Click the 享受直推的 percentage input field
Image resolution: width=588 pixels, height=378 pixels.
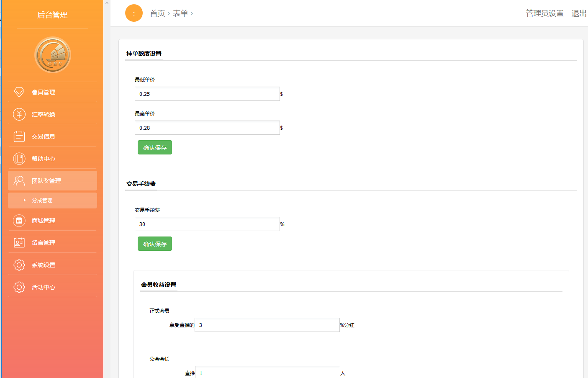pyautogui.click(x=267, y=325)
